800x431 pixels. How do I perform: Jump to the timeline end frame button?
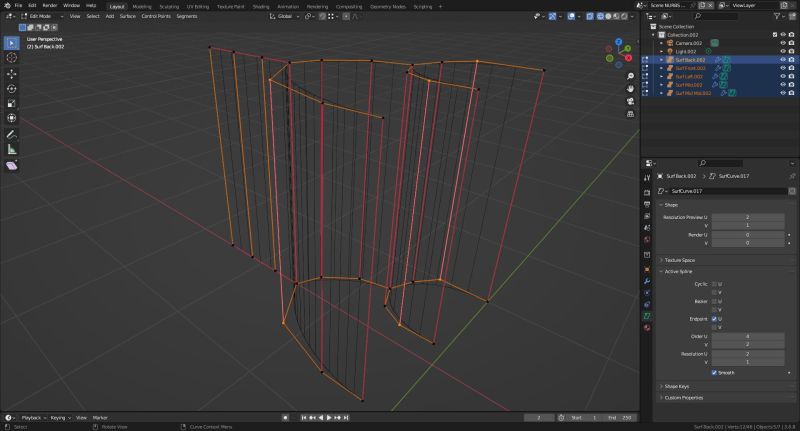coord(346,418)
